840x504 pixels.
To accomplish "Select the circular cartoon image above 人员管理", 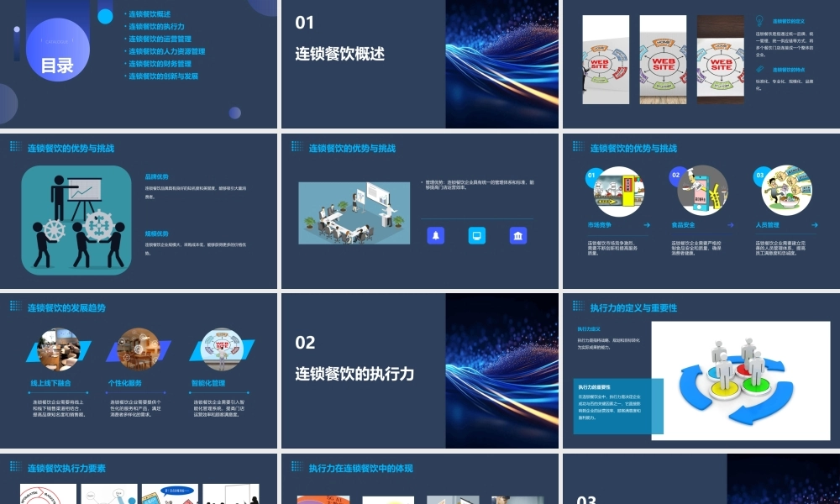I will pos(787,192).
